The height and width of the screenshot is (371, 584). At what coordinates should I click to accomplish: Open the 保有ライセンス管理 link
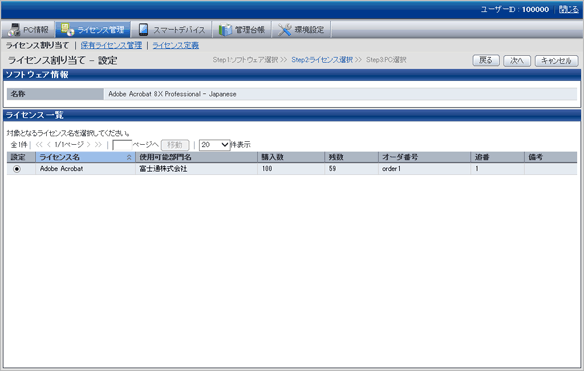[x=111, y=45]
